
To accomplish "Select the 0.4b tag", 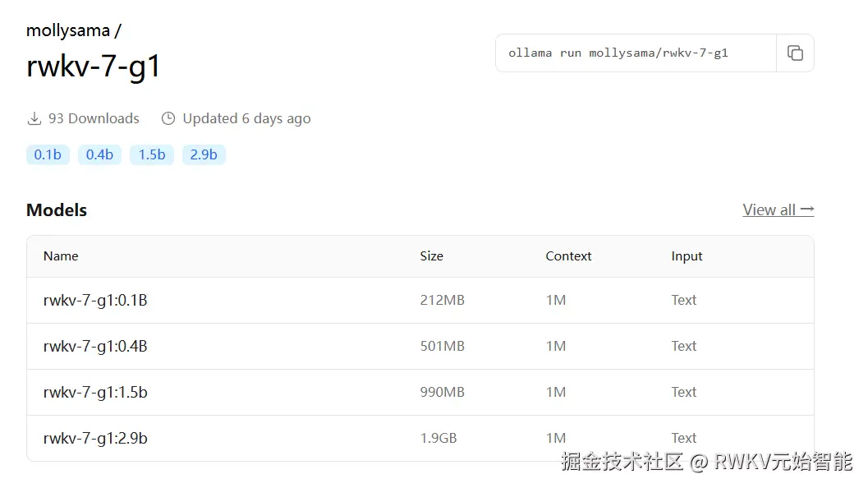I will tap(99, 154).
